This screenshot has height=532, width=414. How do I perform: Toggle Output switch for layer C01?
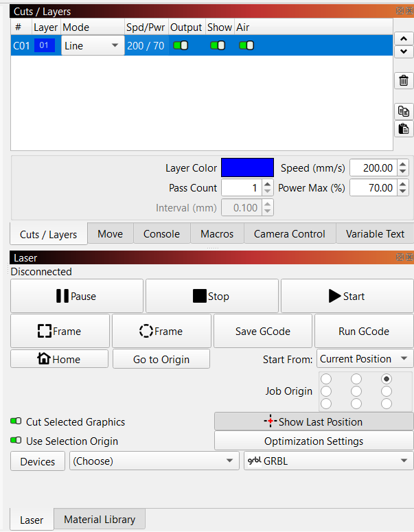(181, 46)
